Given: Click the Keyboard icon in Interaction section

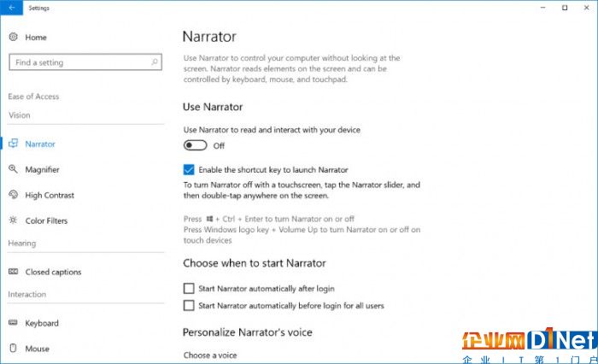Looking at the screenshot, I should [14, 322].
